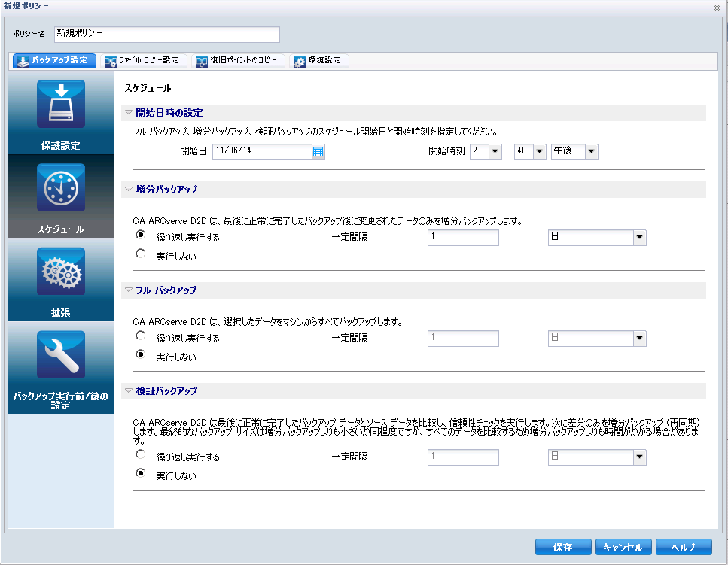This screenshot has height=565, width=728.
Task: Click the スケジュール heading text
Action: (x=148, y=88)
